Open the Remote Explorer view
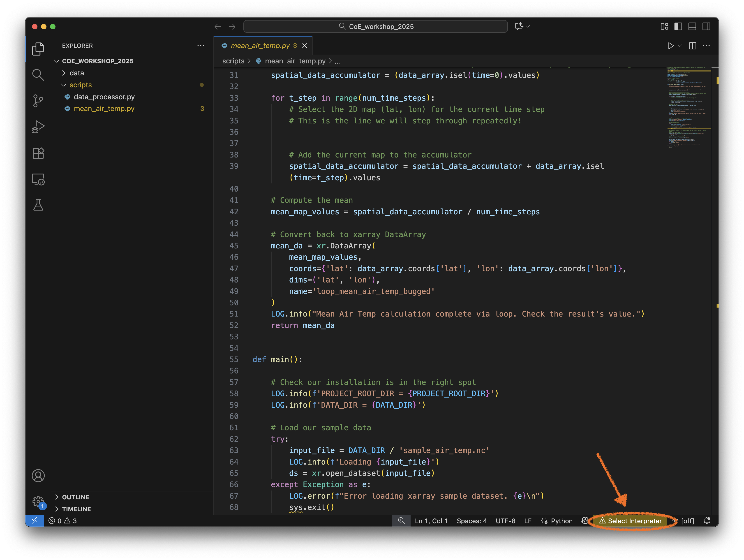 point(38,179)
